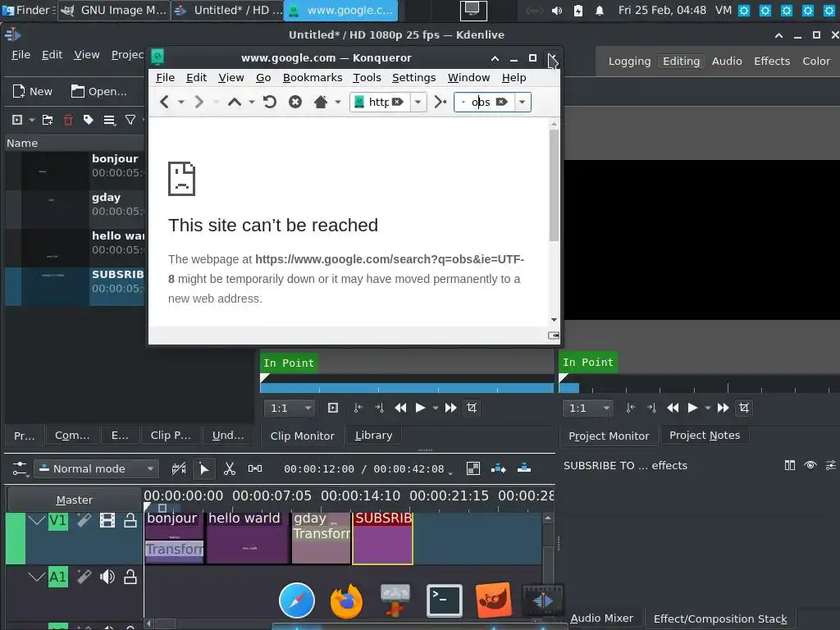Open the Normal mode edit dropdown

tap(97, 468)
